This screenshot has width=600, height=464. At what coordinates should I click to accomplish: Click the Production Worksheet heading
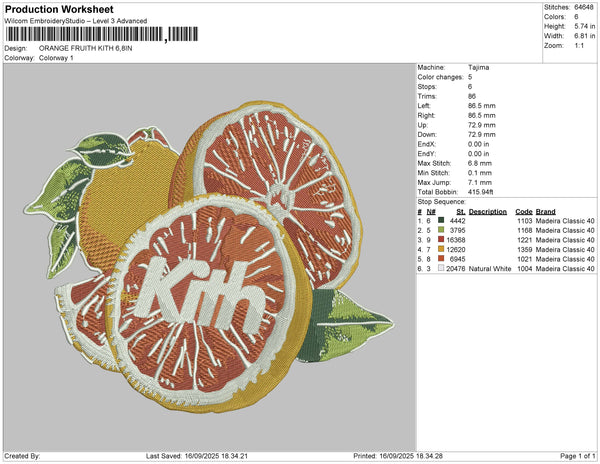coord(59,10)
